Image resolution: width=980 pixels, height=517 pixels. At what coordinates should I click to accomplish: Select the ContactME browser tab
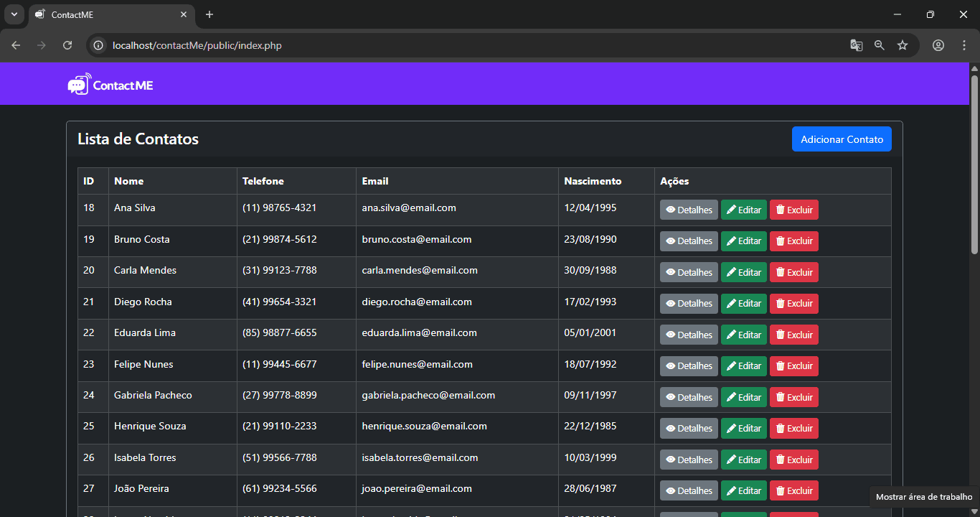point(112,14)
